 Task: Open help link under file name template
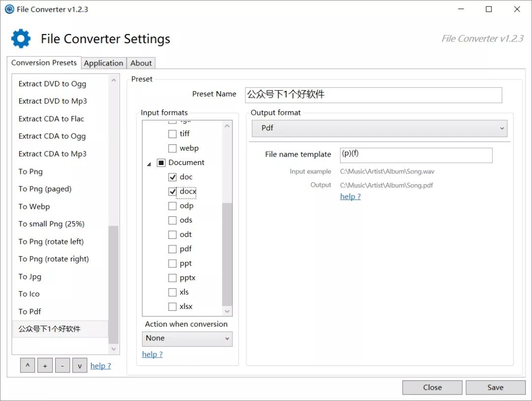(350, 197)
